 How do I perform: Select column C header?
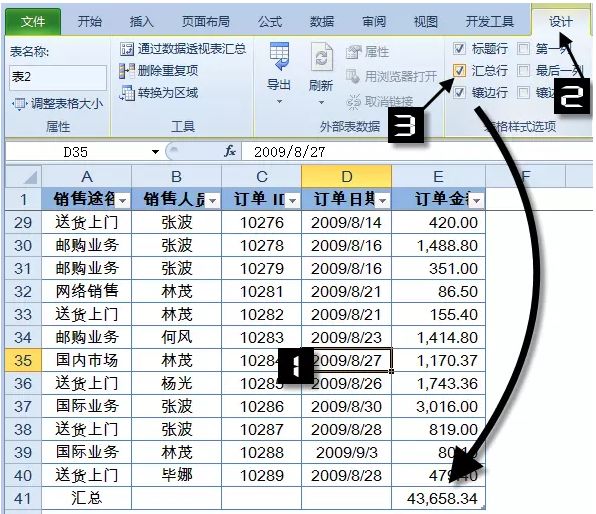tap(262, 177)
